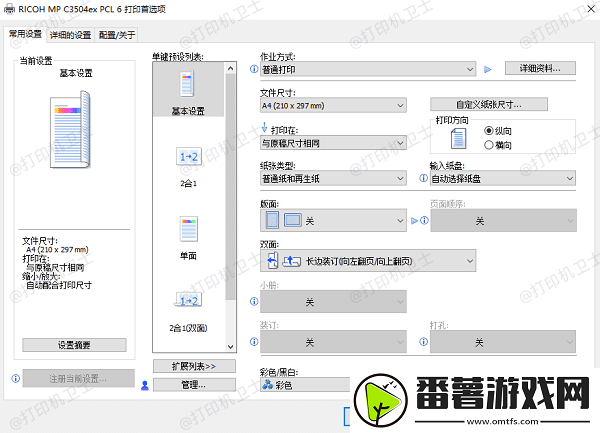Open the 页面顺序 dropdown
This screenshot has height=433, width=600.
pyautogui.click(x=503, y=220)
